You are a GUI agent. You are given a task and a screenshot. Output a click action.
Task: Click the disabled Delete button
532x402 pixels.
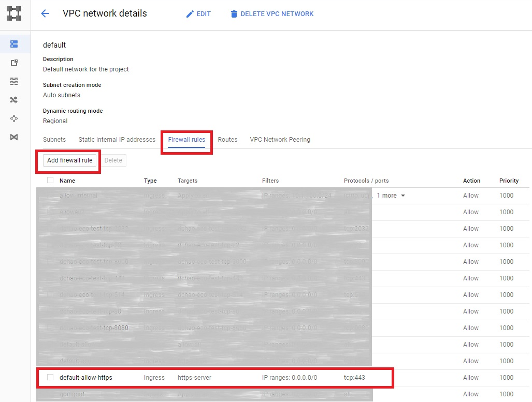(113, 160)
